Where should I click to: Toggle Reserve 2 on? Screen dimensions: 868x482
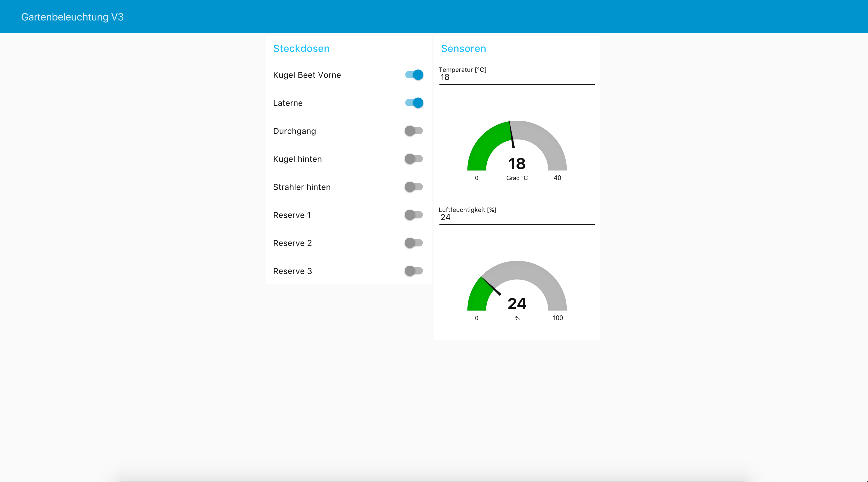414,243
